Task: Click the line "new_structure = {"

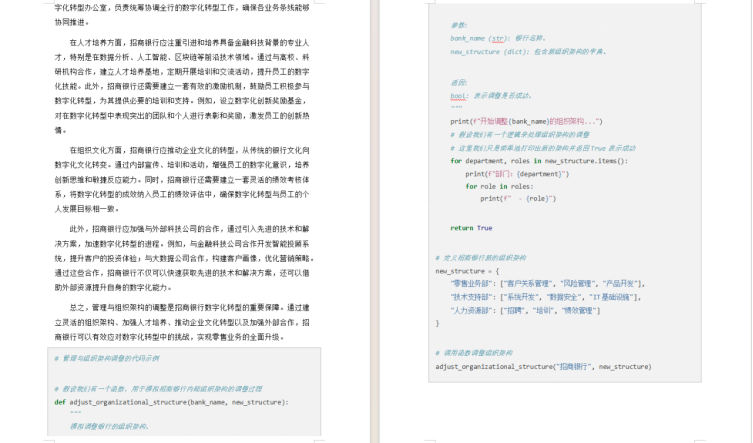Action: pos(467,271)
